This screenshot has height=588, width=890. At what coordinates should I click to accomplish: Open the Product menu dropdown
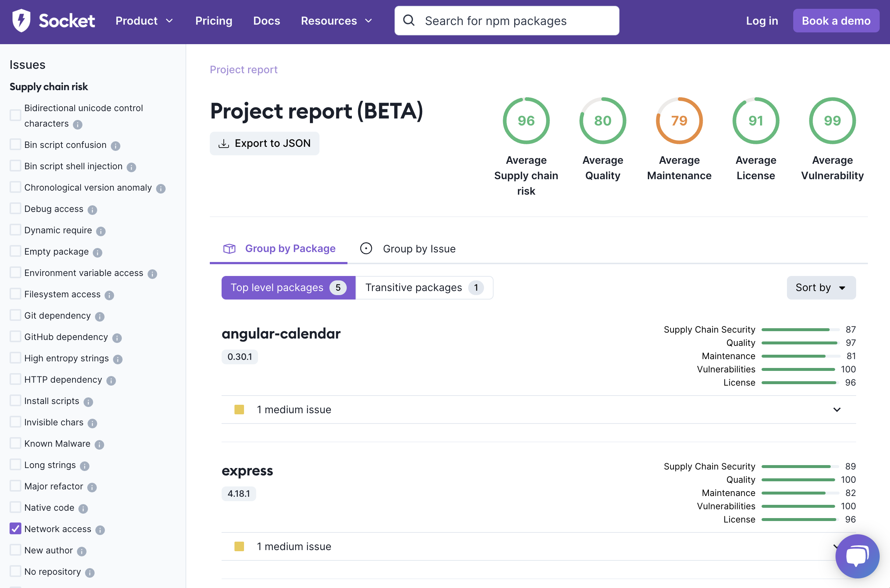144,21
